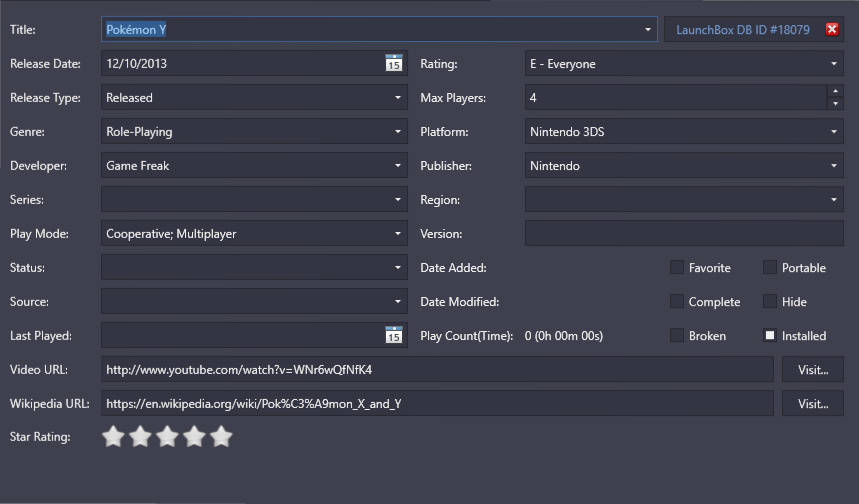Remove LaunchBox DB ID with red X

832,29
